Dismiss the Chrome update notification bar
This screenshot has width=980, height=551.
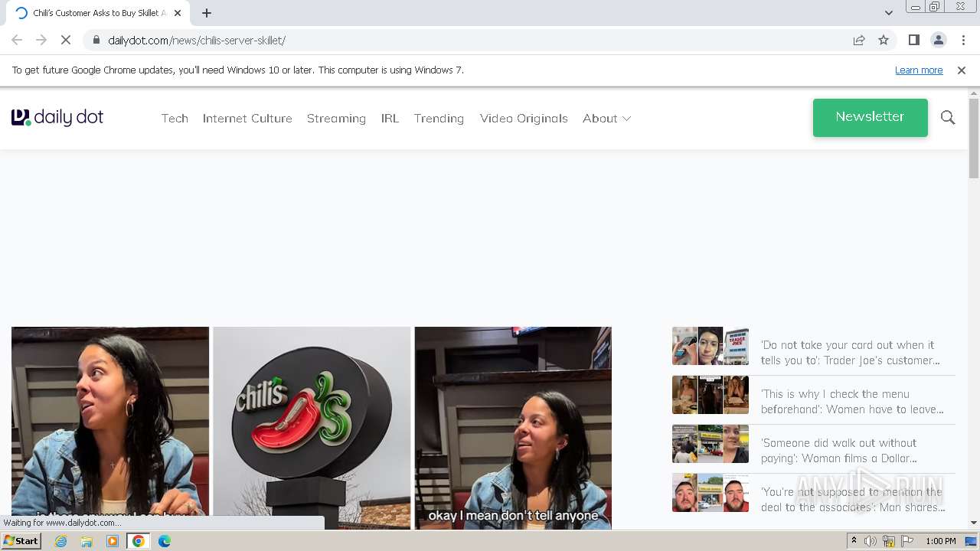(962, 70)
